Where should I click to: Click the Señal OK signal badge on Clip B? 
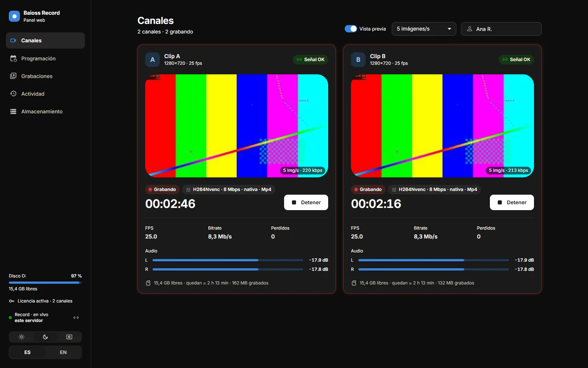516,60
